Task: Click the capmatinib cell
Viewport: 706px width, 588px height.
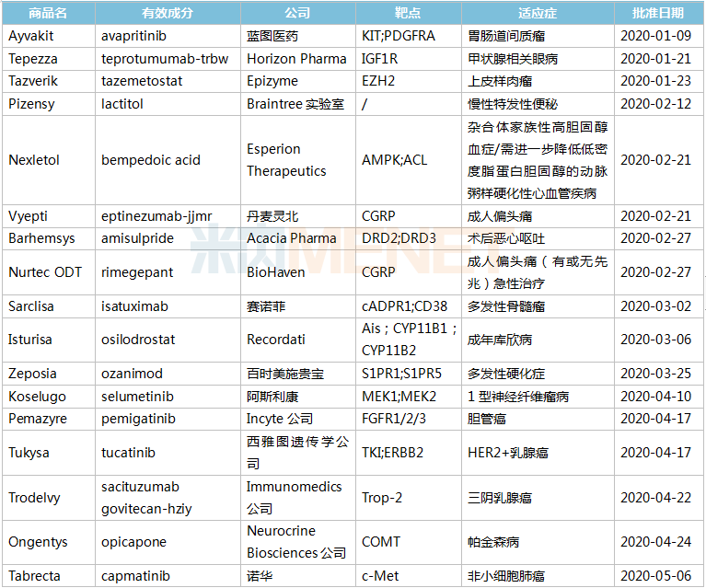Action: click(x=168, y=576)
